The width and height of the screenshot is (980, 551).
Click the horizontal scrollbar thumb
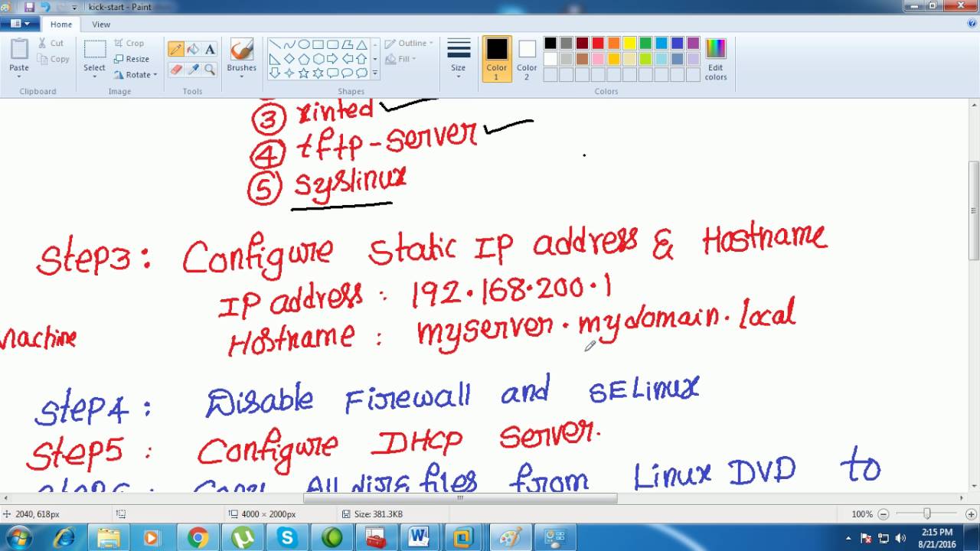point(460,498)
